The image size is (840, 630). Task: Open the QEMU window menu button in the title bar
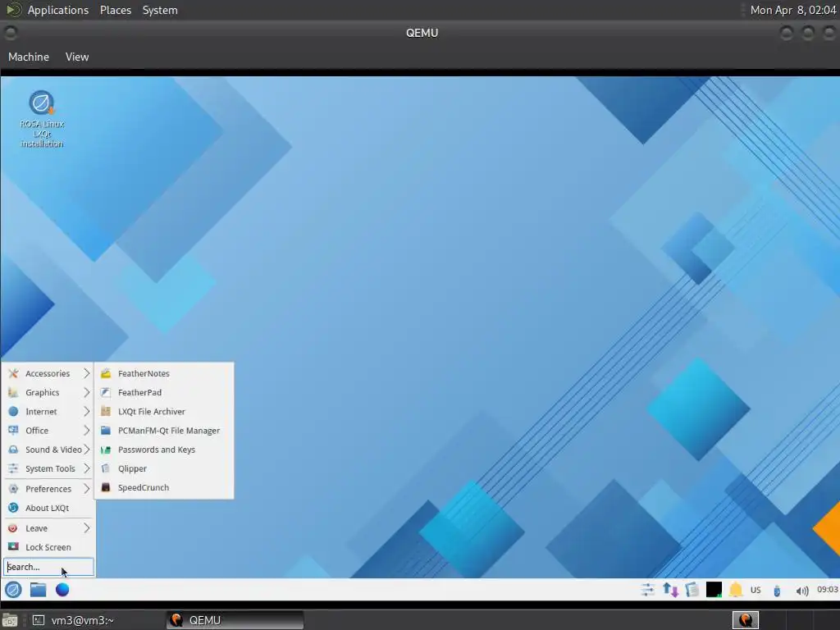(10, 33)
